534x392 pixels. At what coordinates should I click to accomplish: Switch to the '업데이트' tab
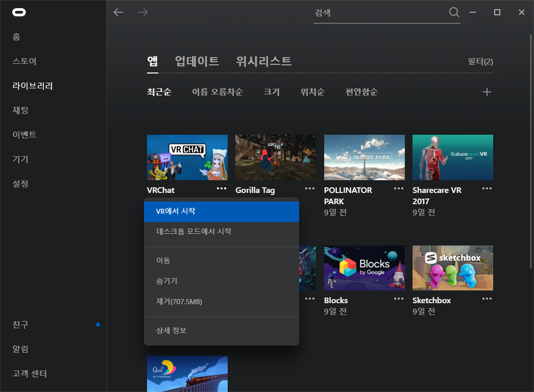pyautogui.click(x=197, y=62)
